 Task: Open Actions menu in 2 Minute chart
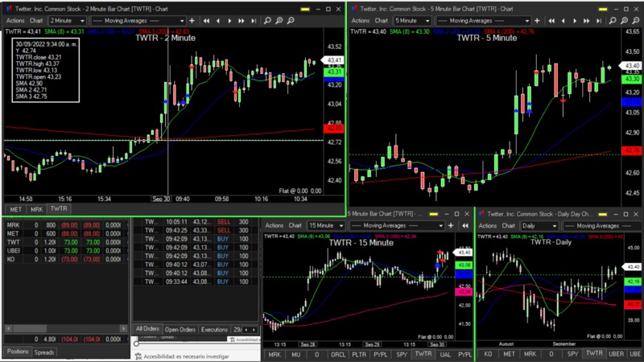pos(15,20)
